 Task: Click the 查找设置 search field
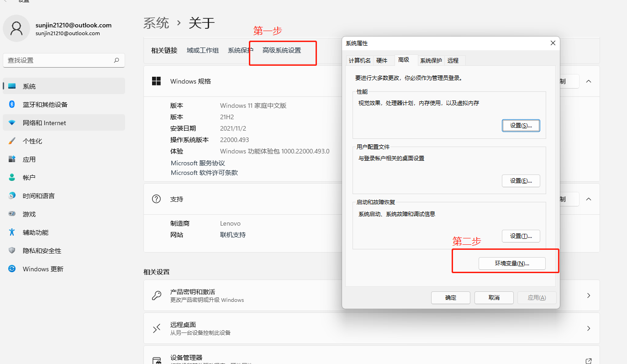pyautogui.click(x=64, y=60)
